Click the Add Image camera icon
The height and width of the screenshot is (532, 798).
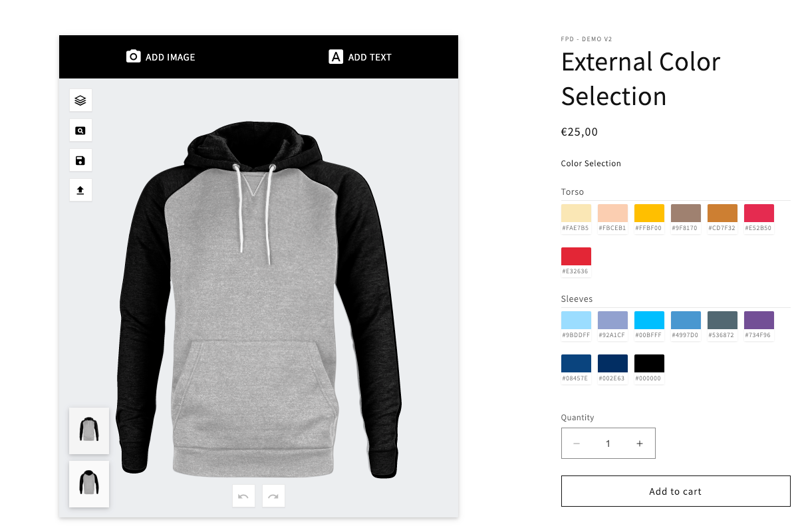[133, 57]
